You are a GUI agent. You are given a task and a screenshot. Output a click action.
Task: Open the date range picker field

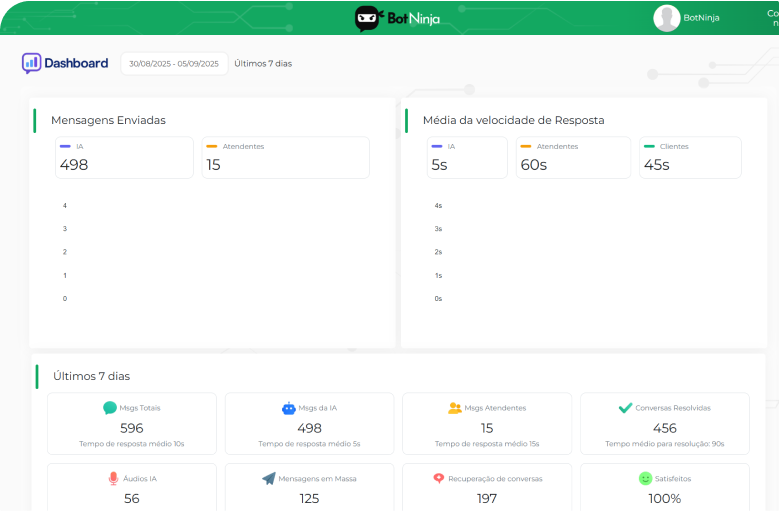click(x=174, y=64)
